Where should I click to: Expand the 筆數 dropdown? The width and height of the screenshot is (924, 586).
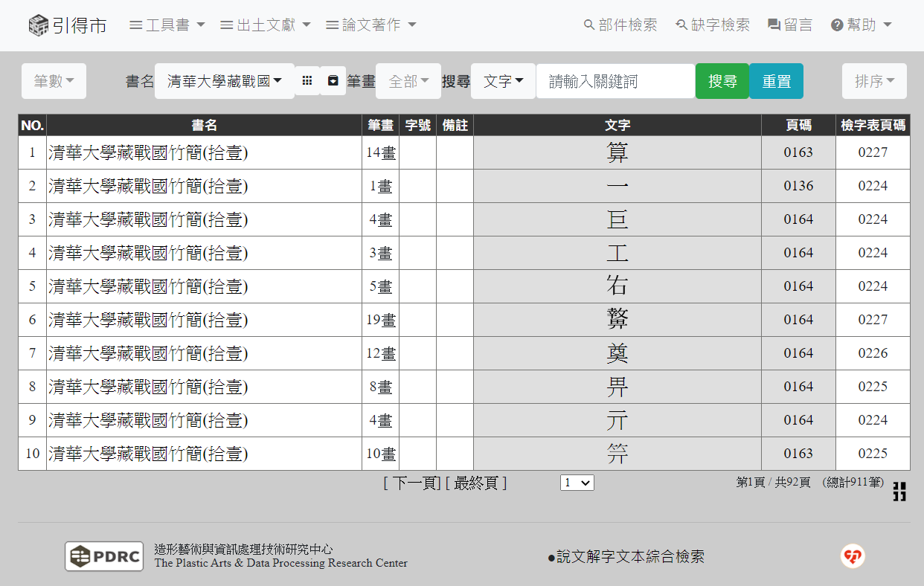pos(54,81)
